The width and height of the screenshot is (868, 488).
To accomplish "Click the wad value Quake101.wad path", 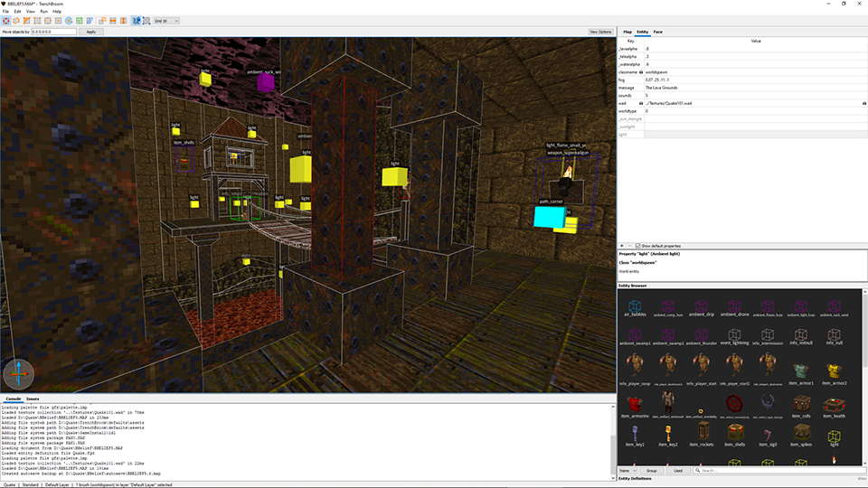I will 668,103.
